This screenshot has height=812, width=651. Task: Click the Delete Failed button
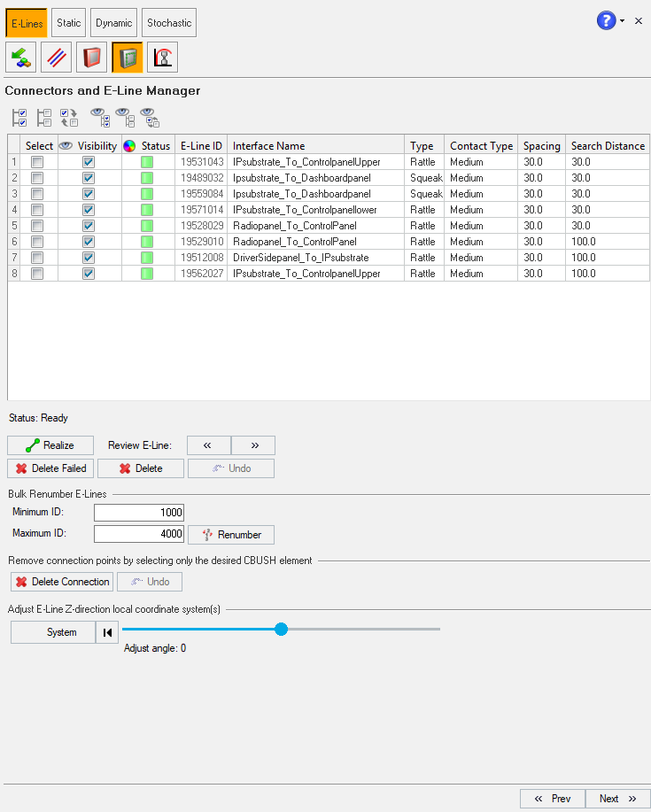(x=50, y=468)
